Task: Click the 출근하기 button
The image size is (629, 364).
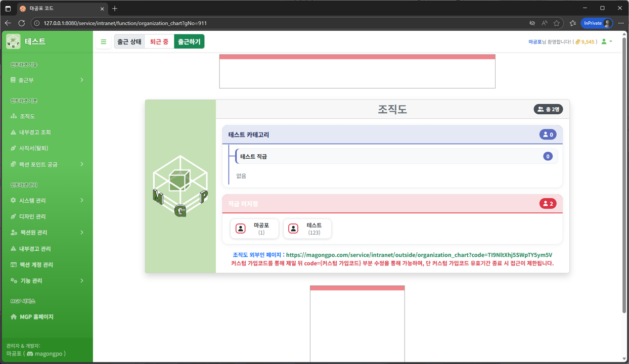Action: (189, 42)
